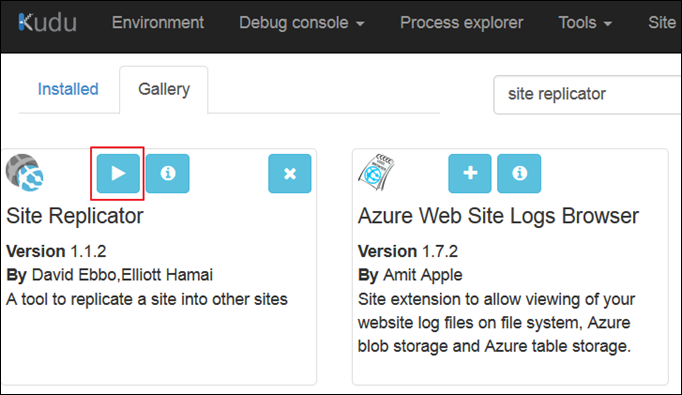Expand the Debug console dropdown

(x=301, y=23)
